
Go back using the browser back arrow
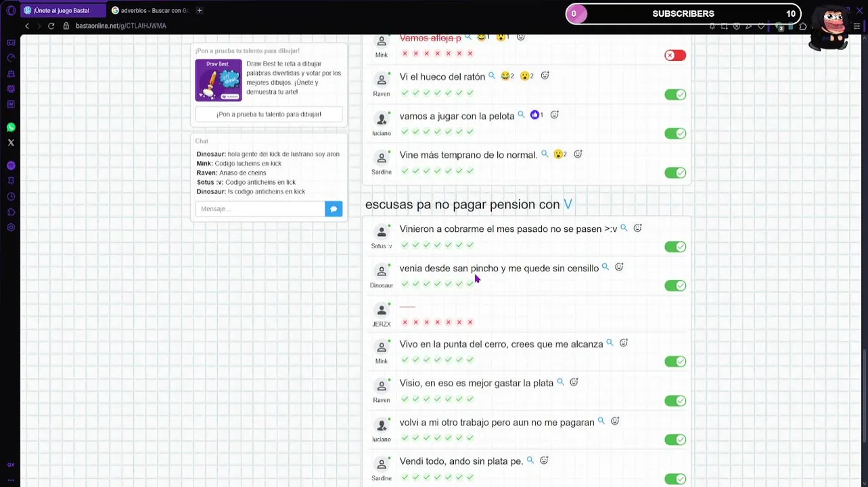[27, 26]
